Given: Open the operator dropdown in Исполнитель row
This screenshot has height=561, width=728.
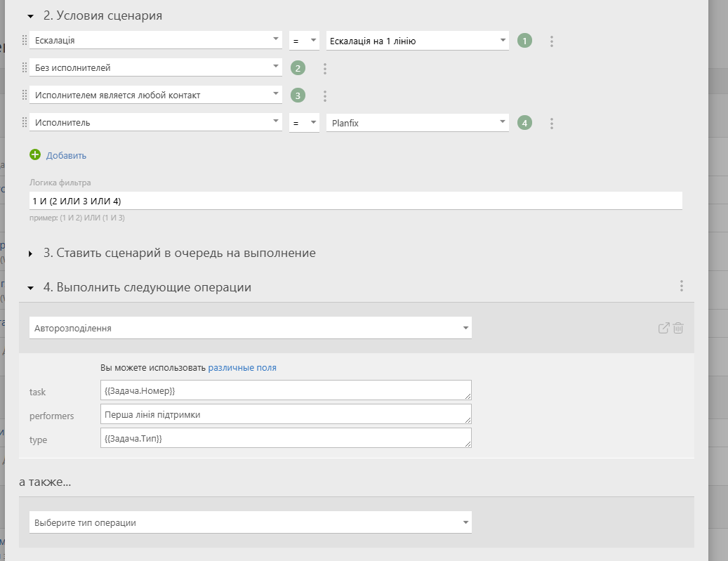Looking at the screenshot, I should [304, 123].
